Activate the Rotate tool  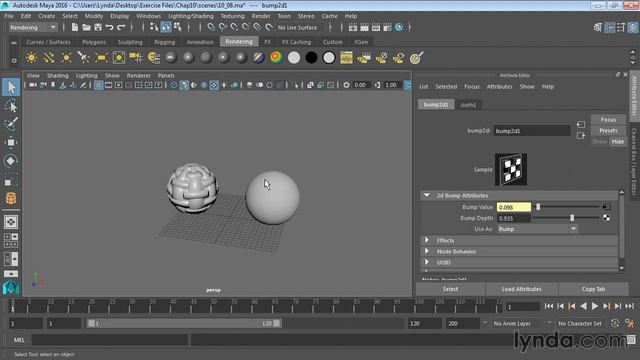click(x=11, y=160)
